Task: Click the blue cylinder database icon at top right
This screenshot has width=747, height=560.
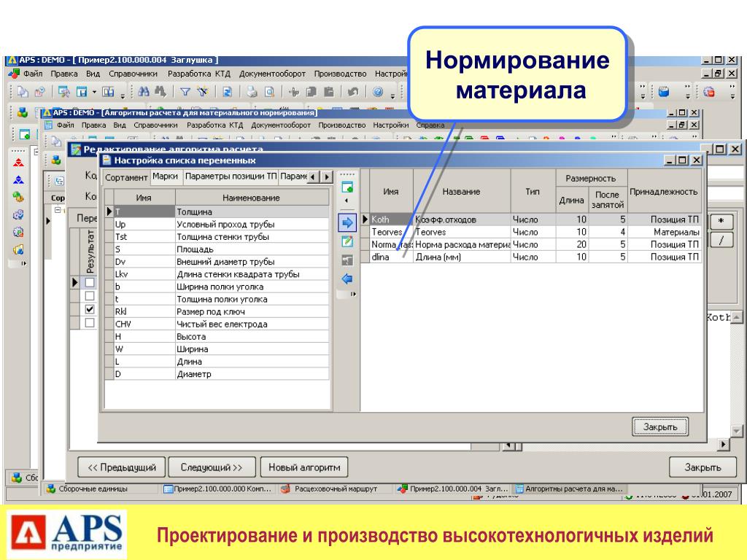Action: 664,91
